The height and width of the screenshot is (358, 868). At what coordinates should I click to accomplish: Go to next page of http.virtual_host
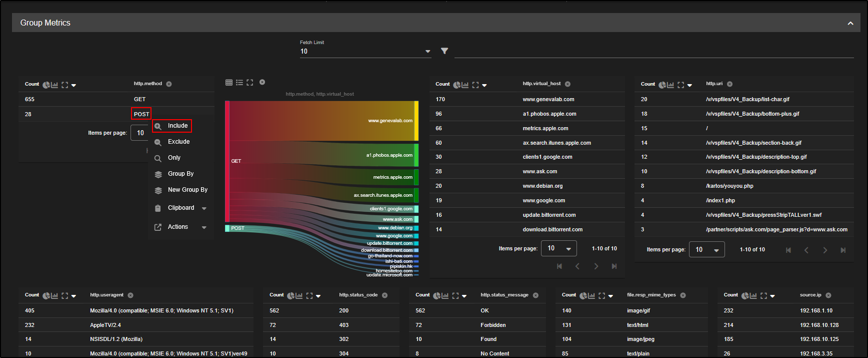596,266
